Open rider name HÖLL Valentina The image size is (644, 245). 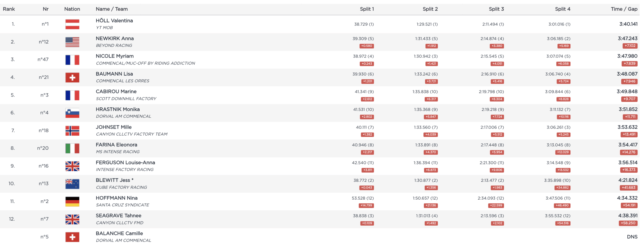coord(114,21)
